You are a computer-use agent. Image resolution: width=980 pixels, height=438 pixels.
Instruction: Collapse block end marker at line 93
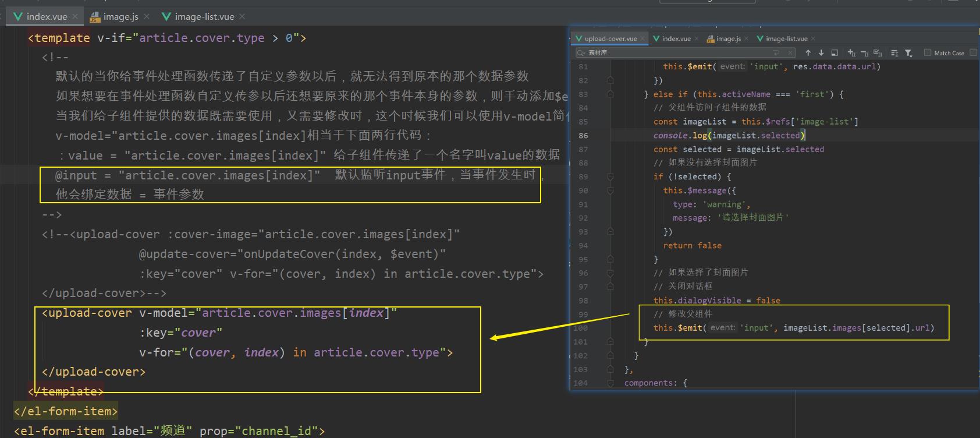point(610,232)
